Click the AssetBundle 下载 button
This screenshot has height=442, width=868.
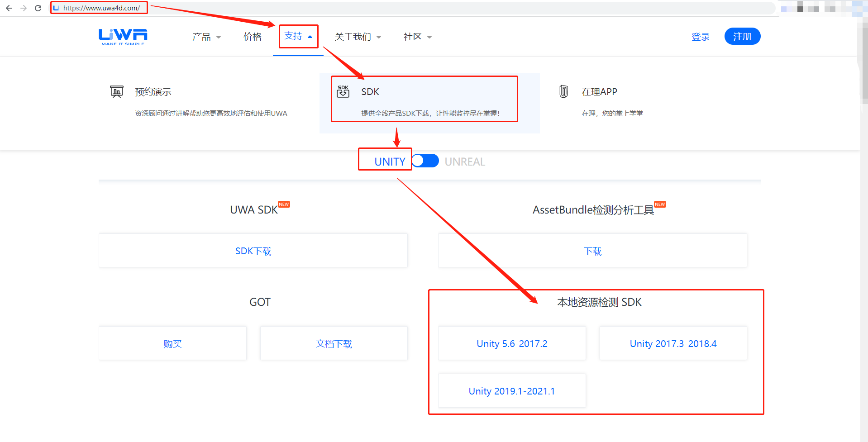coord(592,251)
